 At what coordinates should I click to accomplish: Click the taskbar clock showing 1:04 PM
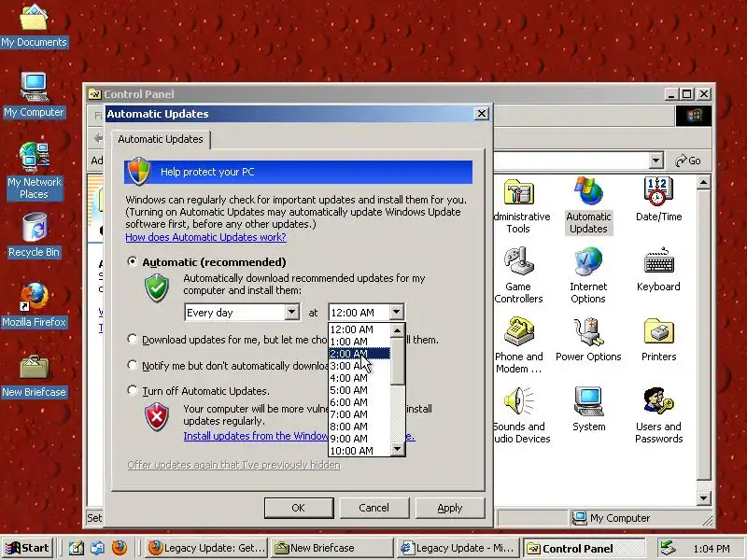tap(711, 549)
